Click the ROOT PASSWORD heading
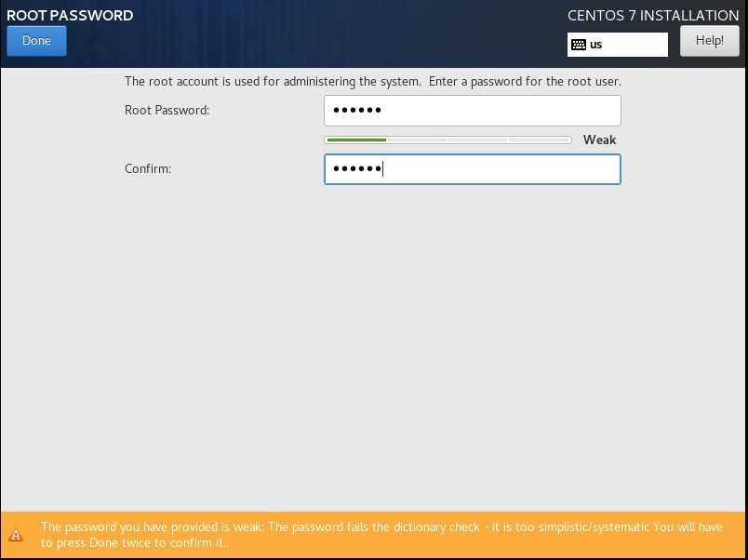Viewport: 748px width, 560px height. click(70, 15)
